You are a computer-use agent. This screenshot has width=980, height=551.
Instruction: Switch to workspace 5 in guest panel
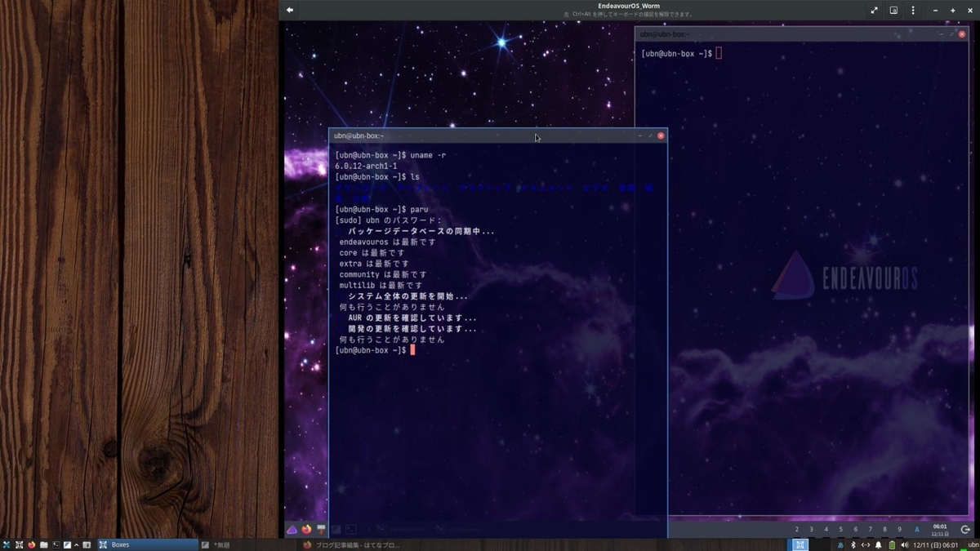pos(840,529)
